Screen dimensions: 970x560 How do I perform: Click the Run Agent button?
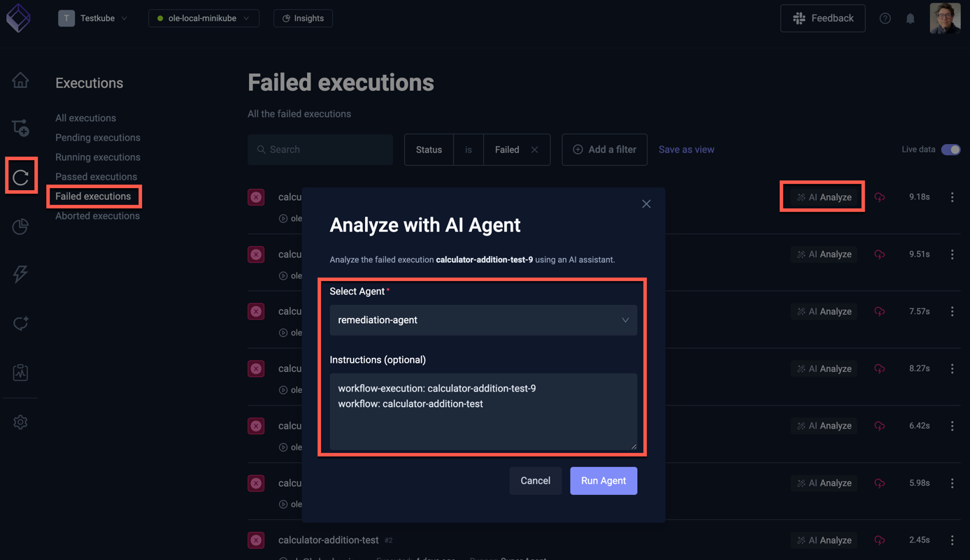[603, 480]
